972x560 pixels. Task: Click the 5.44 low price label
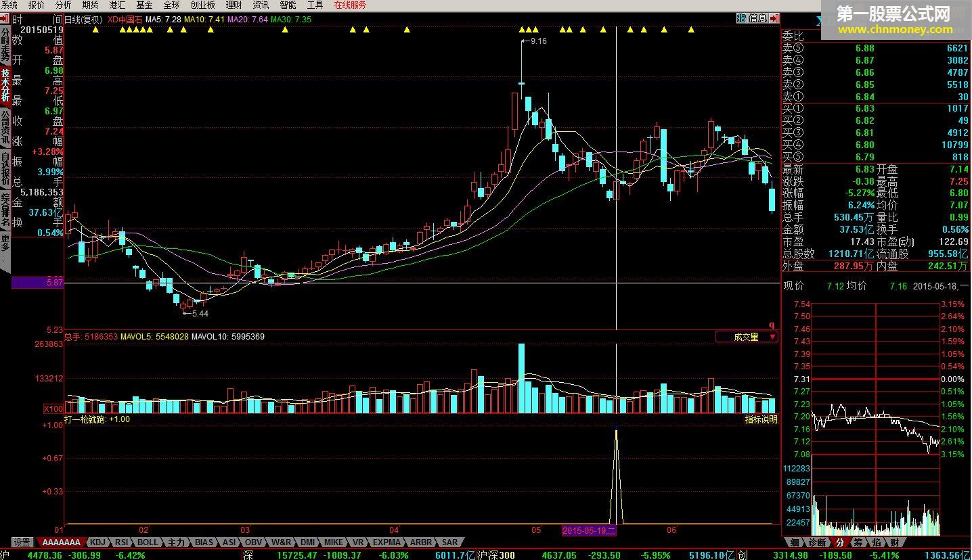[x=200, y=313]
